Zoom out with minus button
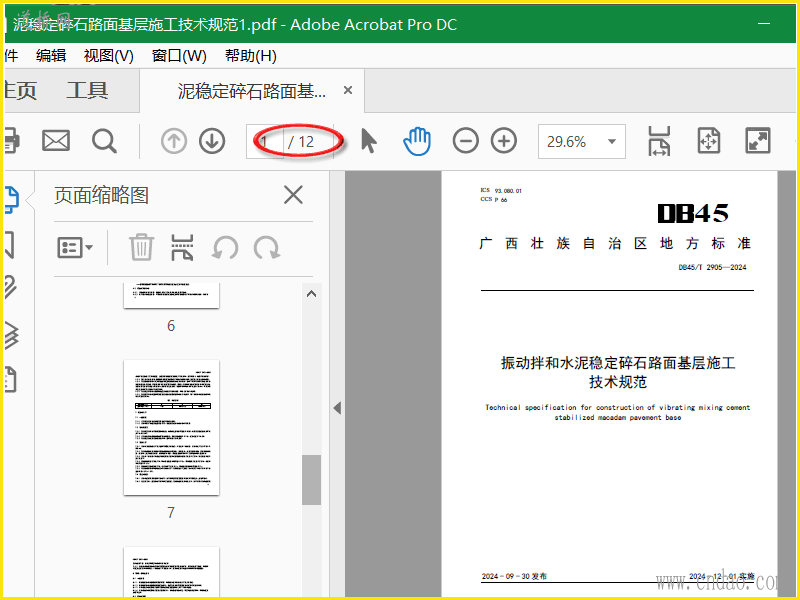Screen dimensions: 800x600 pos(465,141)
